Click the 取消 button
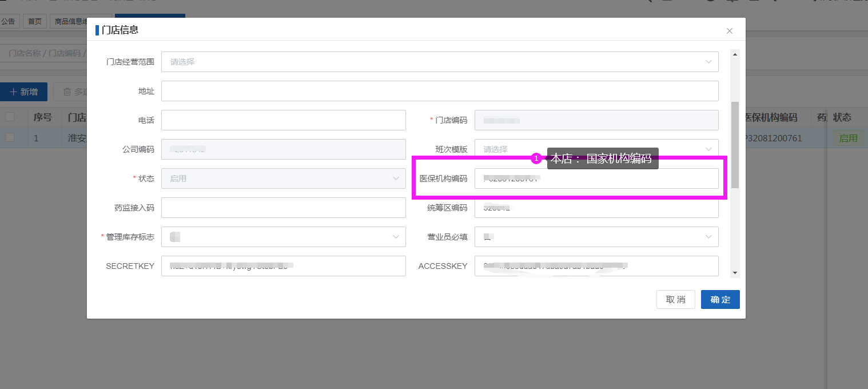 click(x=675, y=299)
